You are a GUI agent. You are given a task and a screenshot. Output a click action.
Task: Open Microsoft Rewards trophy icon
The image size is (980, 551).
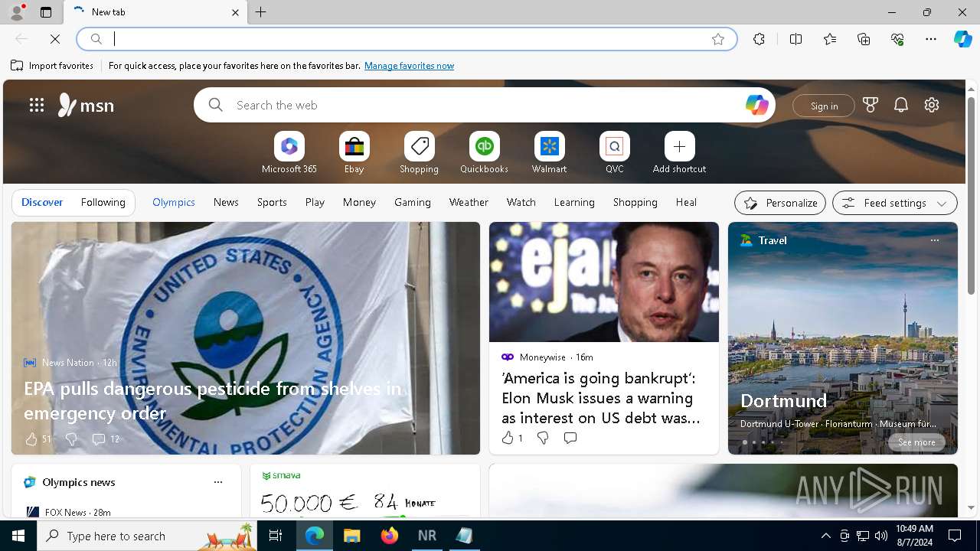[871, 105]
